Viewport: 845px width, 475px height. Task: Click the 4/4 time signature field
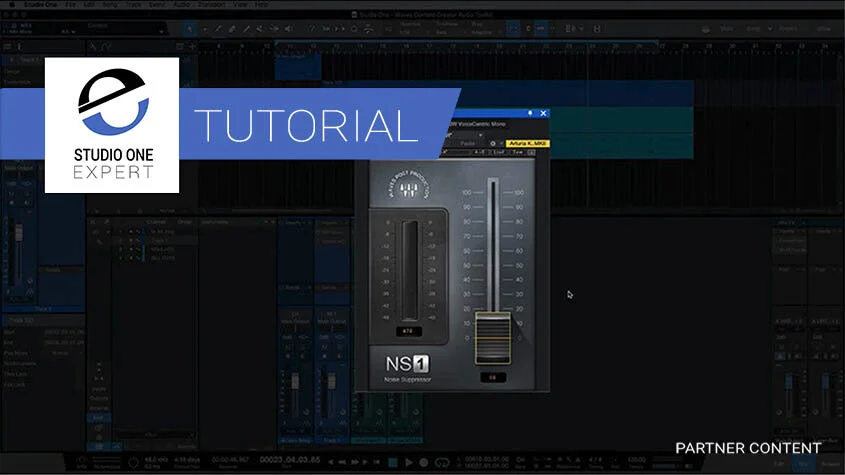point(595,460)
